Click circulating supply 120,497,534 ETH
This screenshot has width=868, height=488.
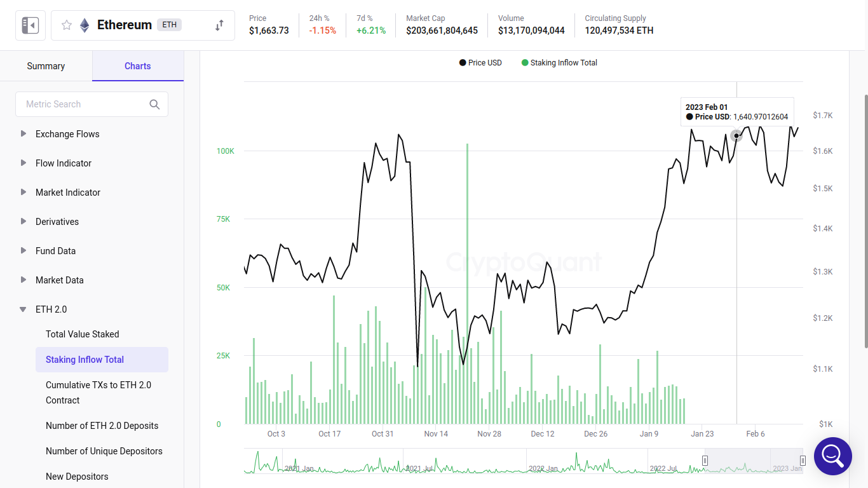pos(619,30)
